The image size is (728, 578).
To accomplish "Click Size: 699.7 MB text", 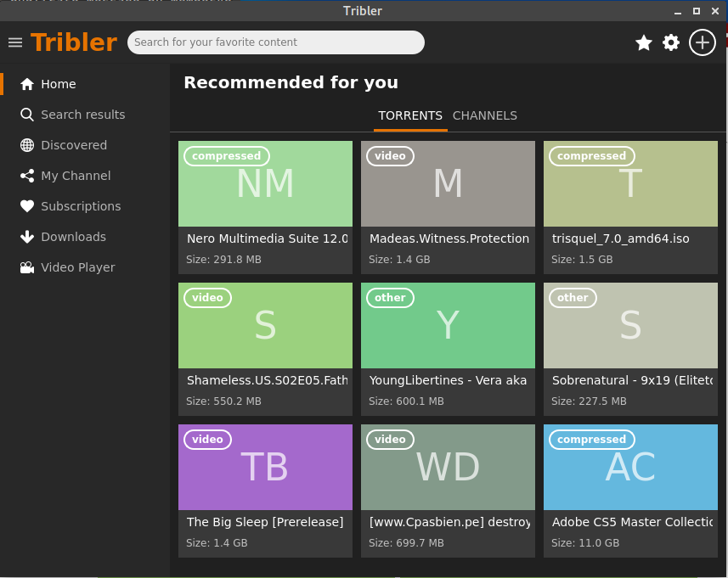I will (406, 542).
